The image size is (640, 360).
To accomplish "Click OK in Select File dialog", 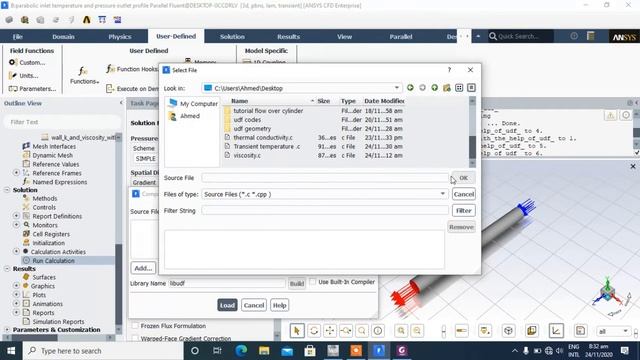I will click(x=464, y=178).
